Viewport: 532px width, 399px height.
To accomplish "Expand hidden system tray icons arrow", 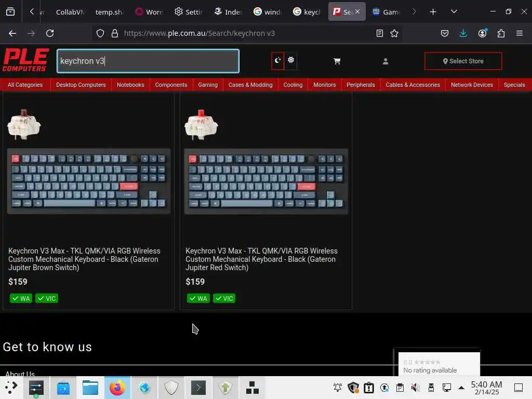I will pos(461,387).
